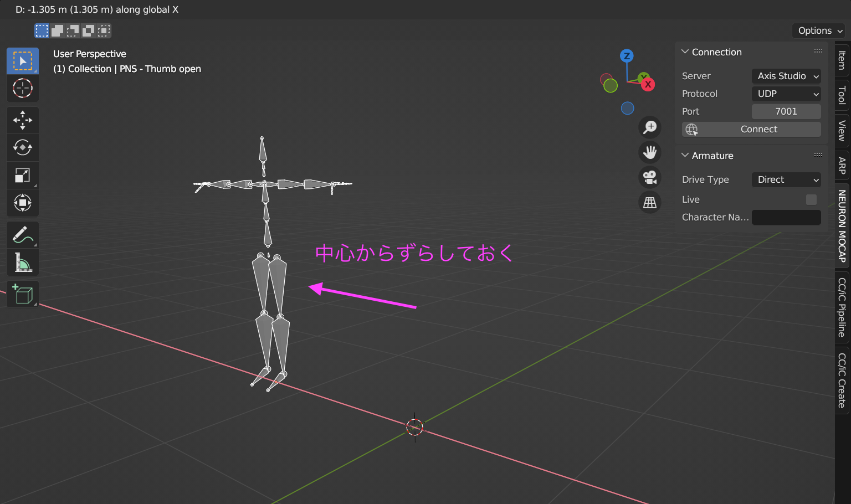Screen dimensions: 851x504
Task: Select the Annotate tool
Action: click(23, 235)
